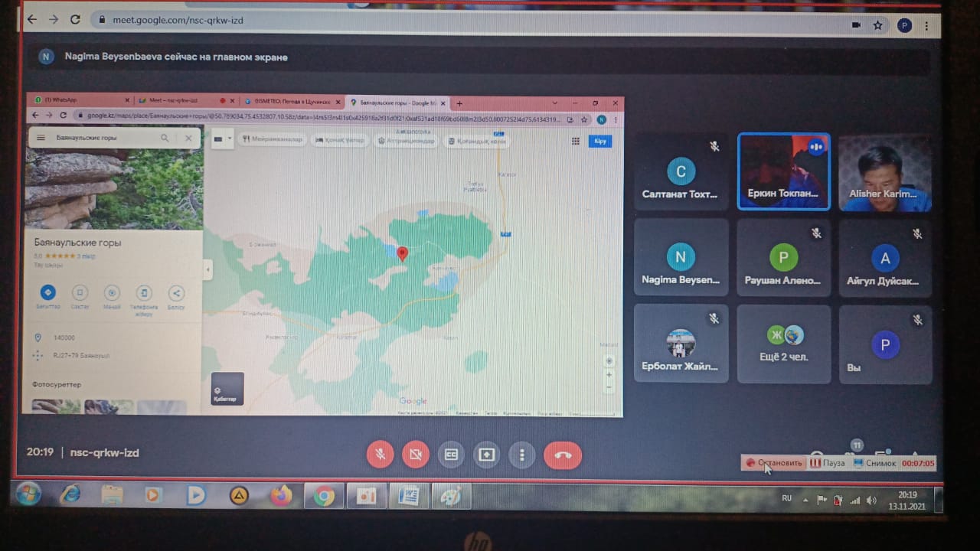Click the RU language indicator in the tray
Screen dimensions: 980x551
786,498
